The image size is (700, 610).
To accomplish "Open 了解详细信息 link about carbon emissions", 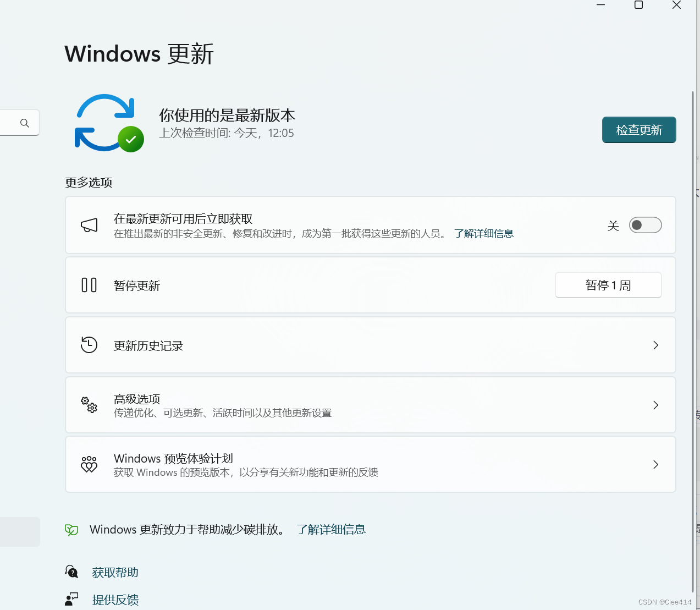I will pos(330,529).
